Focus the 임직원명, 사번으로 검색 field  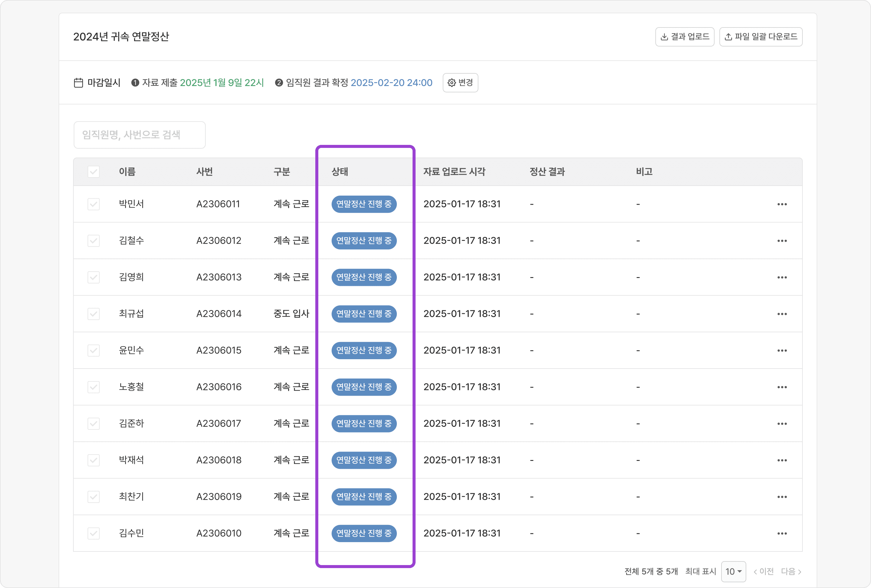pyautogui.click(x=140, y=135)
